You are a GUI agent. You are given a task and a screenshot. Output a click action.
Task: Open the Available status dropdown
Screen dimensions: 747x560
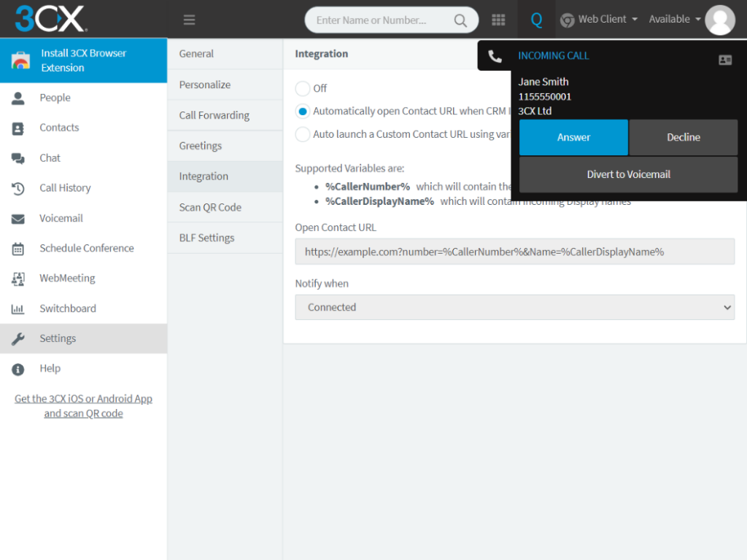coord(673,20)
